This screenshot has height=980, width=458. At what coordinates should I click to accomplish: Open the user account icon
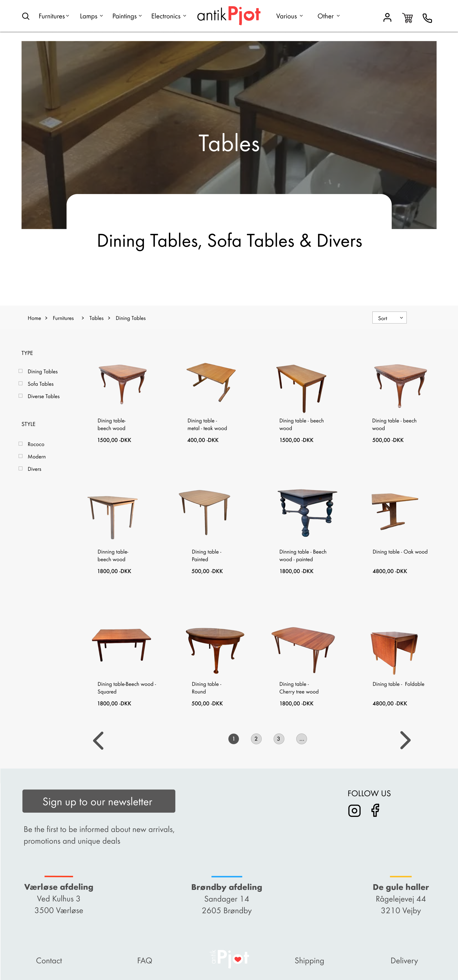tap(387, 17)
